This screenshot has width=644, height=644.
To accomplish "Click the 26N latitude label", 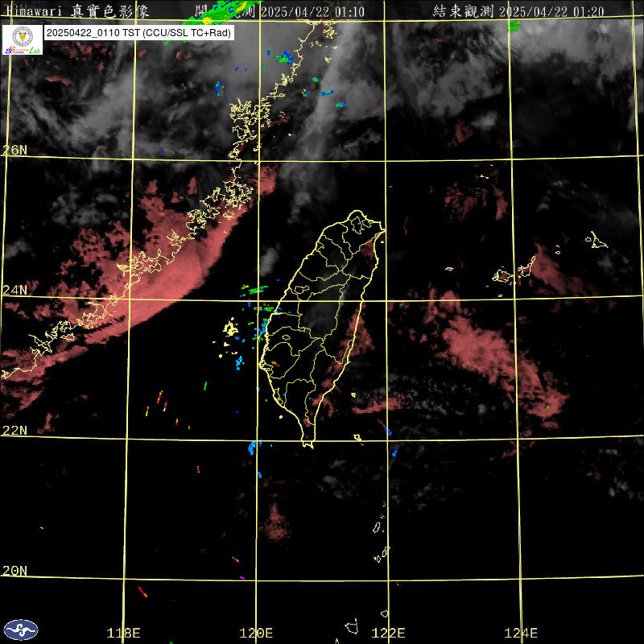I will tap(14, 150).
